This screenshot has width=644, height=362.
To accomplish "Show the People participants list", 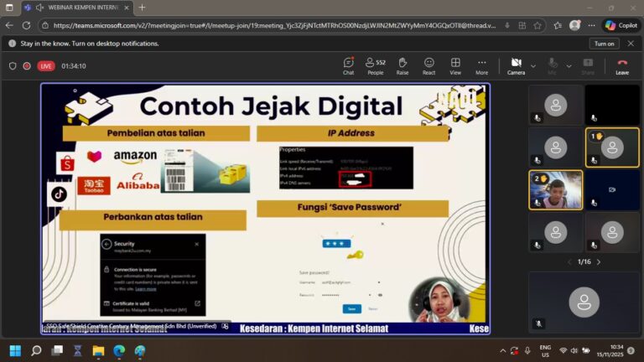I will (x=375, y=65).
